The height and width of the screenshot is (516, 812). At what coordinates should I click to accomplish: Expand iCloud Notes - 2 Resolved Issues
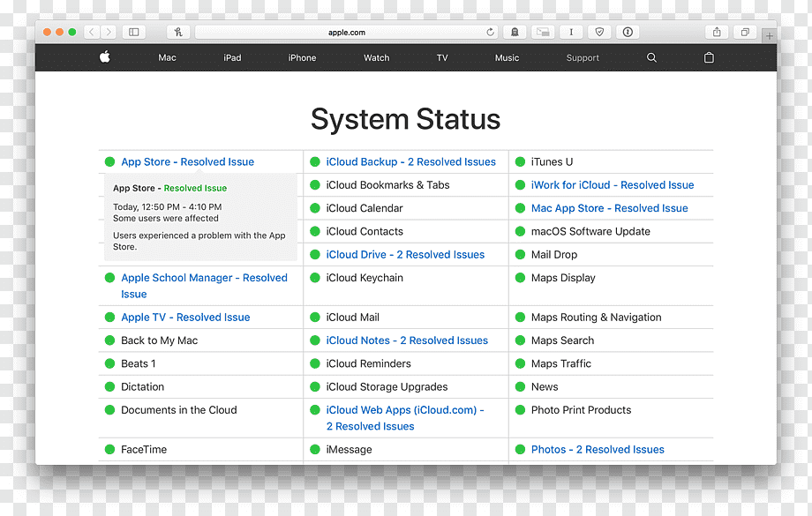point(407,340)
